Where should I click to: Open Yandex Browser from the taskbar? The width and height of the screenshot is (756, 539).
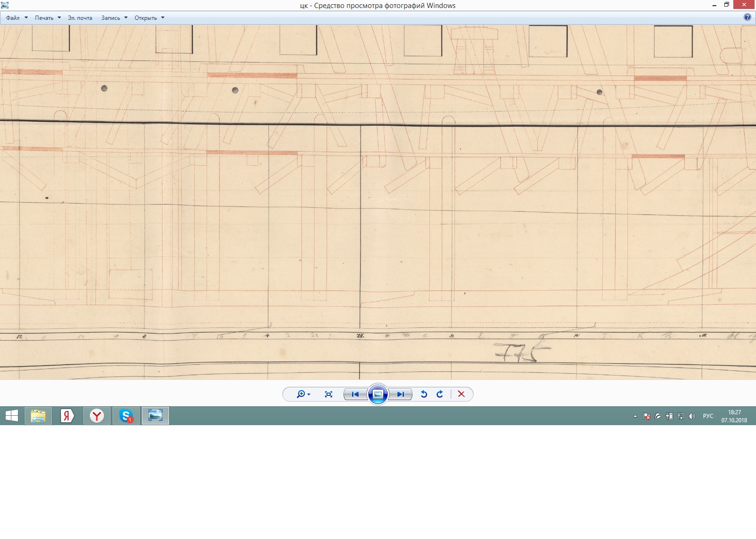pos(97,416)
